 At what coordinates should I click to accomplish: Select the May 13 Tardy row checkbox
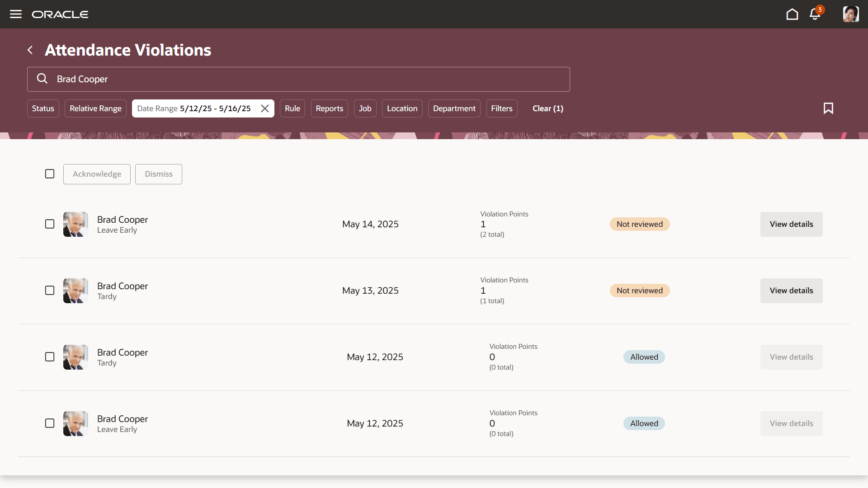[x=50, y=291]
